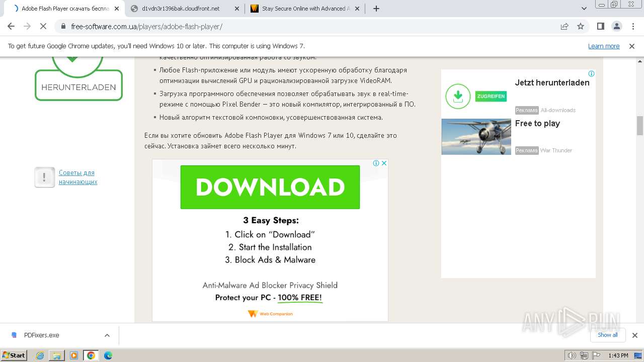Viewport: 644px width, 362px height.
Task: Go back to the previous page
Action: point(11,26)
